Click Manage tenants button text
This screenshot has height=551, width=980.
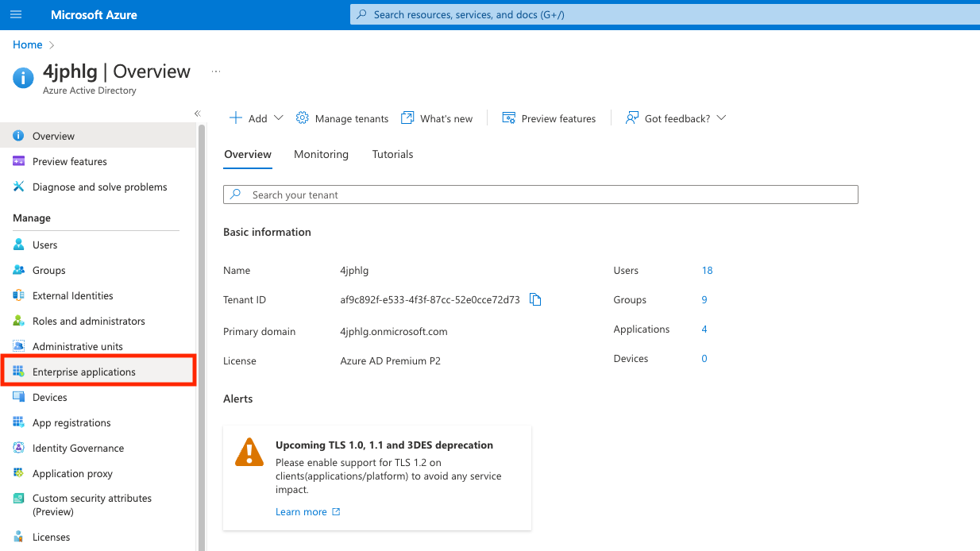click(x=352, y=118)
